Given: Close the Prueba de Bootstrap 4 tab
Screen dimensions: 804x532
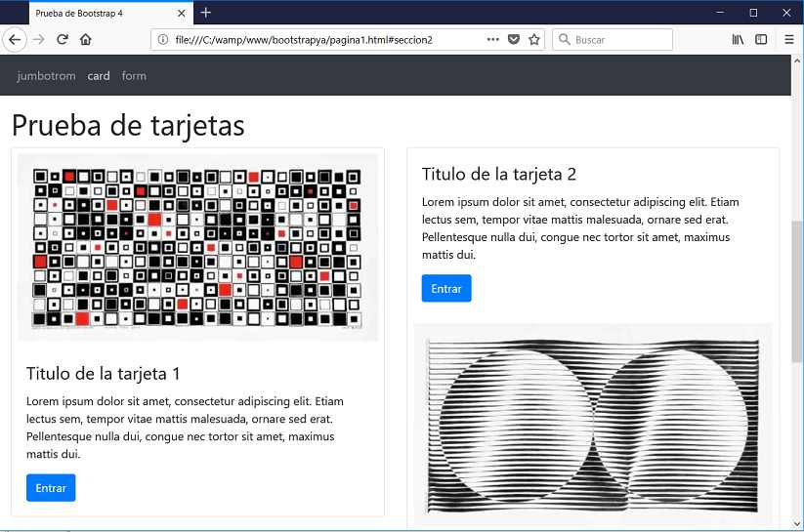Looking at the screenshot, I should pos(181,14).
